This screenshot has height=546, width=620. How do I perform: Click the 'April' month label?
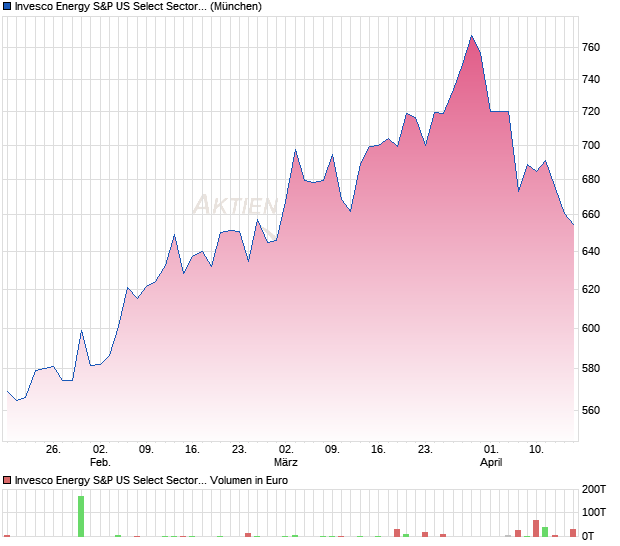coord(491,462)
